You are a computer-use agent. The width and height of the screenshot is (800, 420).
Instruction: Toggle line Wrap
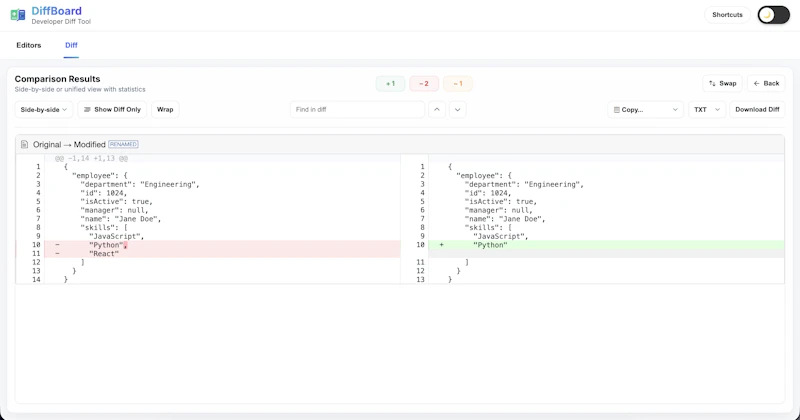(x=165, y=110)
